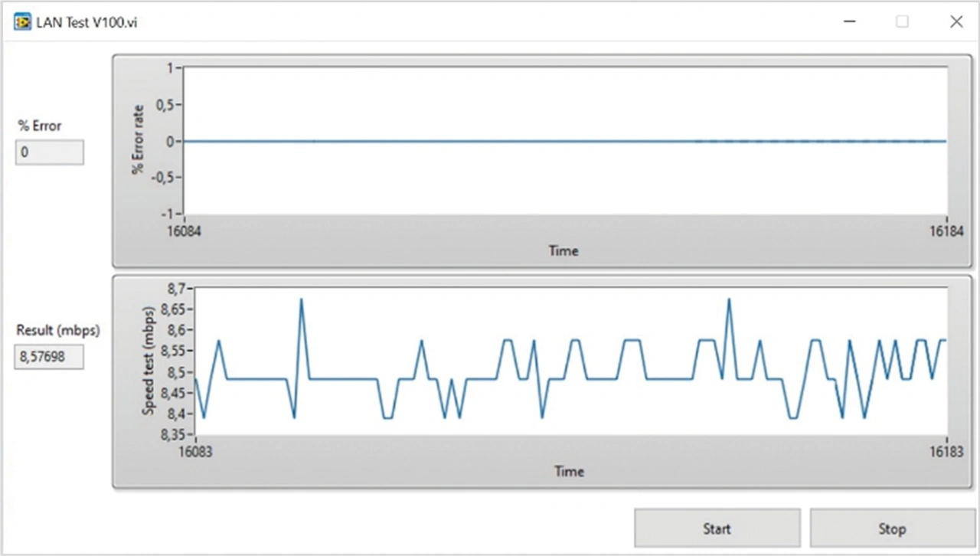980x556 pixels.
Task: Click the Result (mbps) value field
Action: (x=50, y=356)
